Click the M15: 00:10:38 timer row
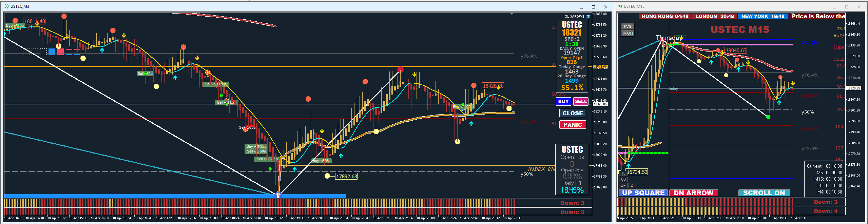The width and height of the screenshot is (868, 224). tap(828, 179)
